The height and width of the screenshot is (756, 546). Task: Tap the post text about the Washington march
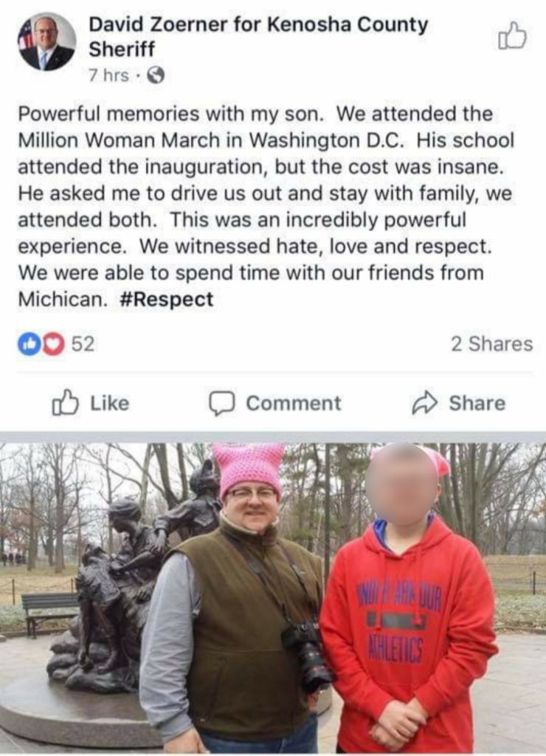[266, 207]
